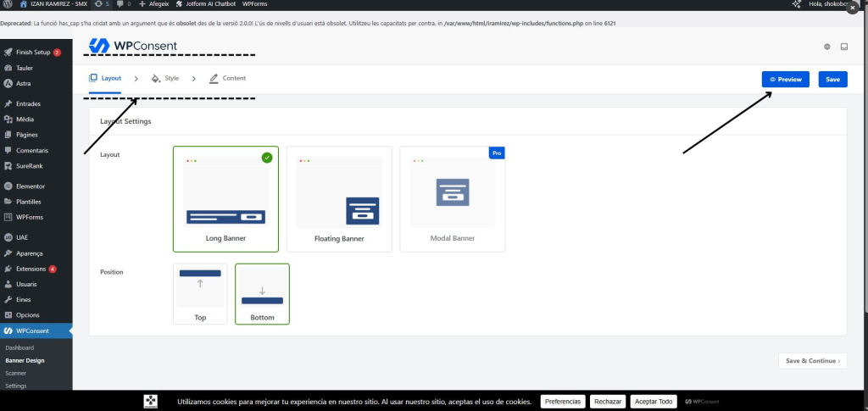Choose the Bottom position option
Viewport: 868px width, 411px height.
pyautogui.click(x=262, y=293)
